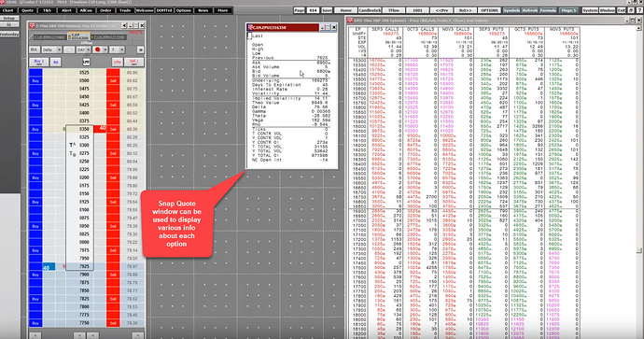Image resolution: width=644 pixels, height=339 pixels.
Task: Open the DAY duration dropdown
Action: pos(83,49)
